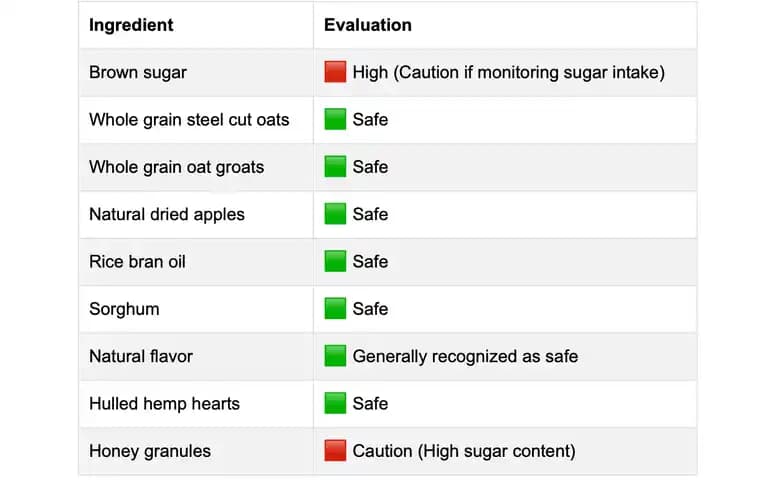Screen dimensions: 768x480
Task: Click Whole grain oat groats text
Action: (x=176, y=167)
